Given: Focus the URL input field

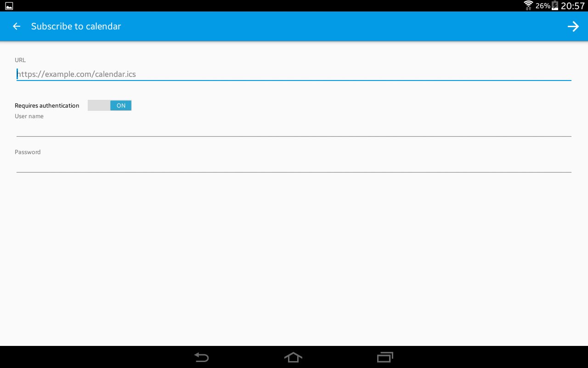Looking at the screenshot, I should coord(294,74).
